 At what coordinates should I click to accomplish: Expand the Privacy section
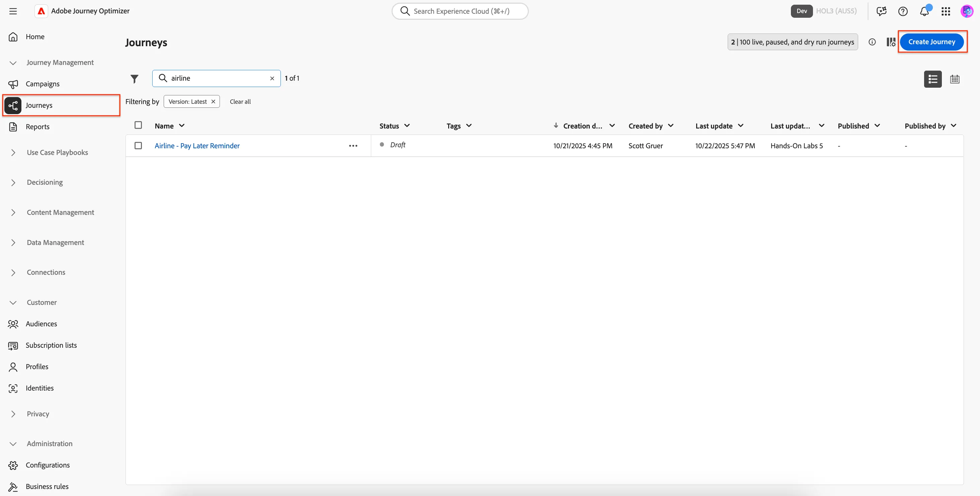pyautogui.click(x=13, y=414)
